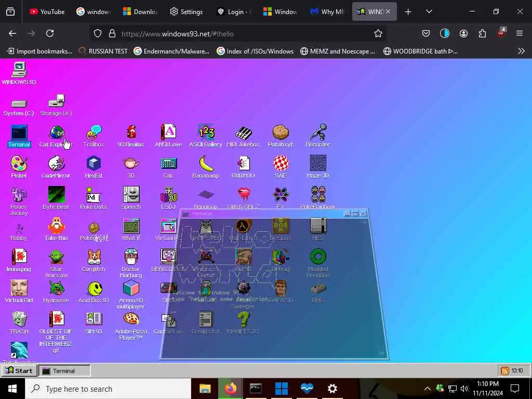The height and width of the screenshot is (399, 532).
Task: Open Adobe Pizza Player icon
Action: (131, 326)
